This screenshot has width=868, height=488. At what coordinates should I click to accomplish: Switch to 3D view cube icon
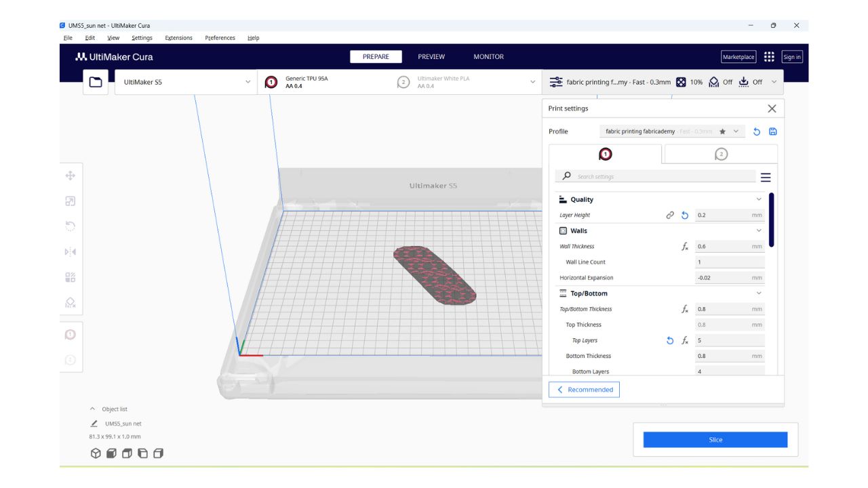[96, 453]
